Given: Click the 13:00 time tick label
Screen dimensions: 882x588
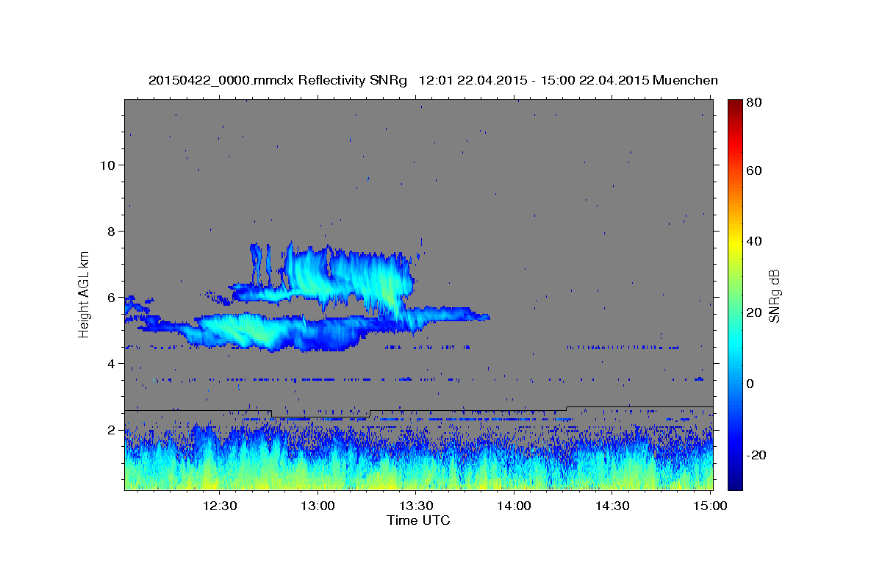Looking at the screenshot, I should point(318,506).
